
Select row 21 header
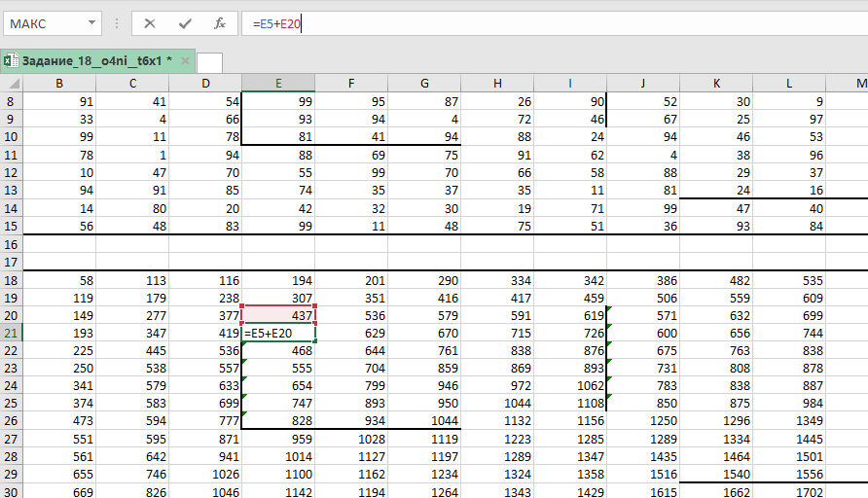[x=11, y=333]
